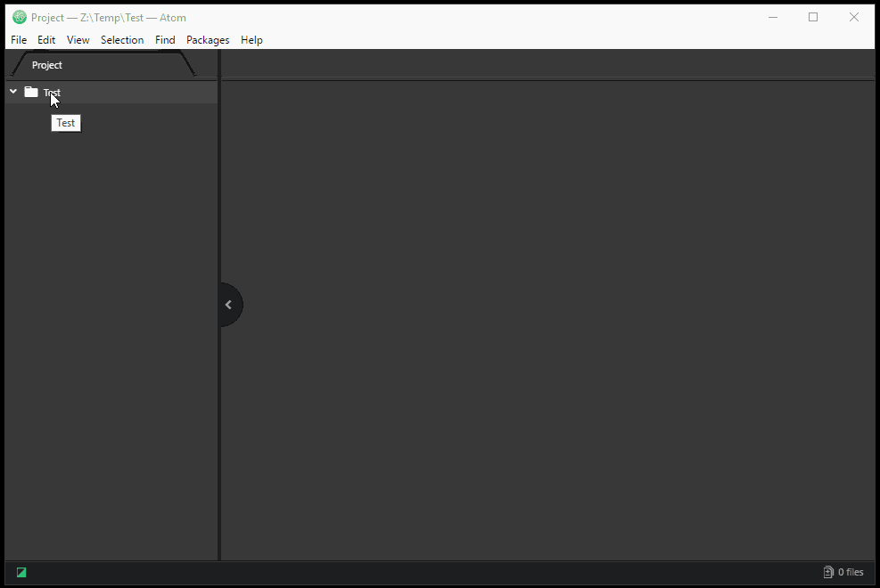Open the Help menu
Image resolution: width=880 pixels, height=588 pixels.
coord(251,40)
